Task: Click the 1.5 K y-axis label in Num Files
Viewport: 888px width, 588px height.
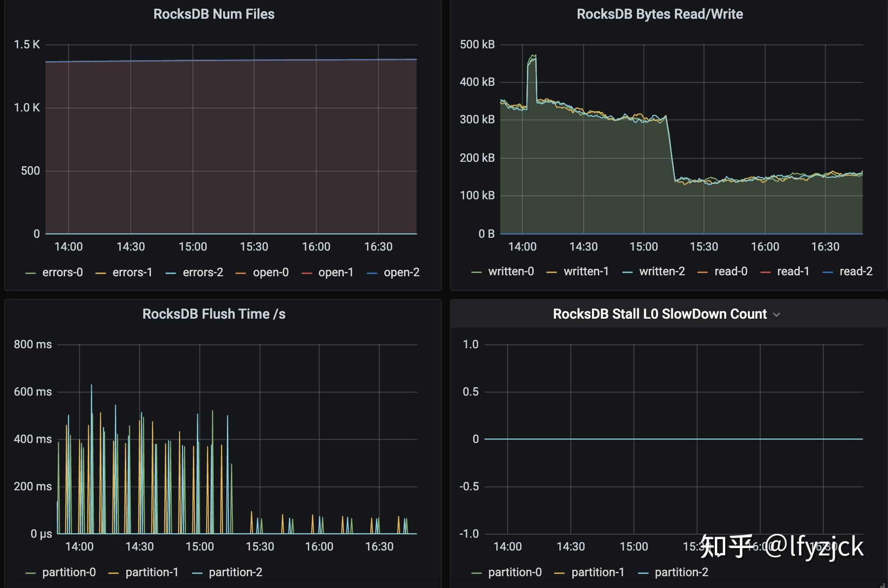Action: pyautogui.click(x=27, y=44)
